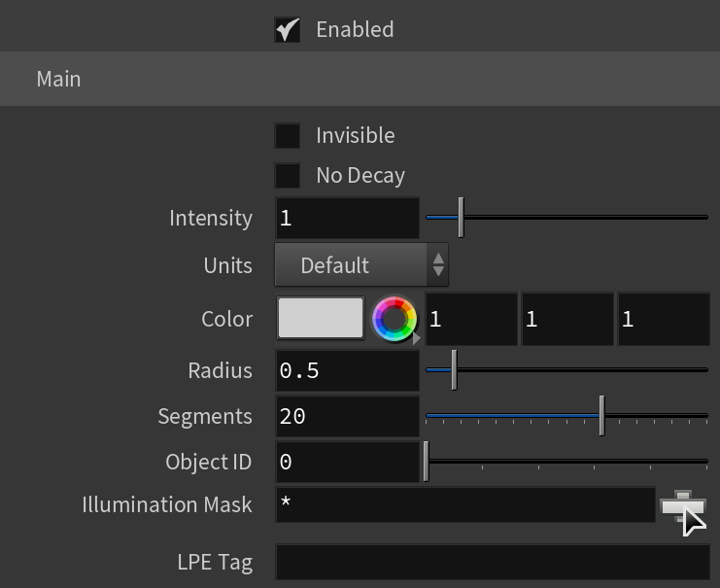
Task: Open the small arrow beside color wheel
Action: (x=416, y=339)
